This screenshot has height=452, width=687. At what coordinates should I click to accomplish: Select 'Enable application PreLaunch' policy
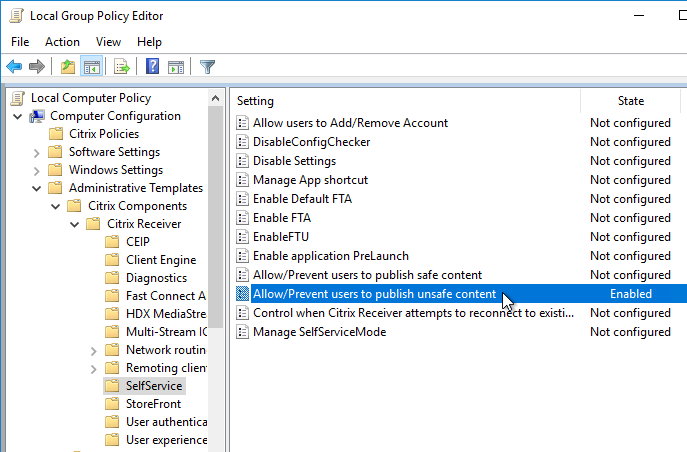click(331, 256)
